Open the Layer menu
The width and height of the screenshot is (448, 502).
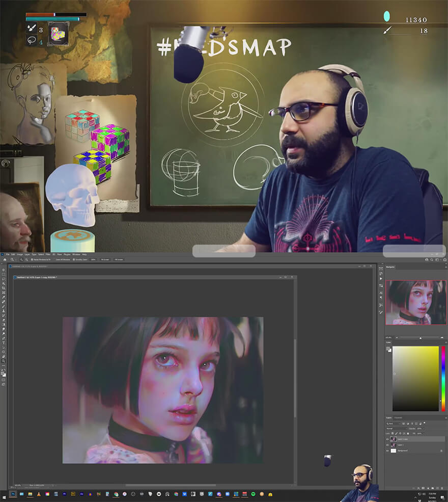tap(27, 254)
